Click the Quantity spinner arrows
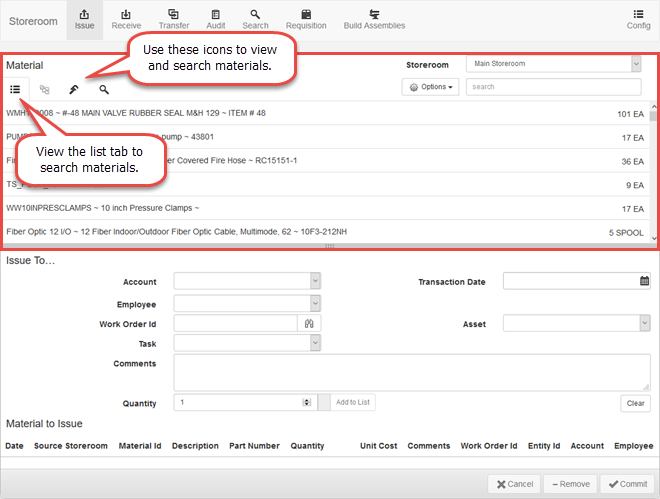The height and width of the screenshot is (499, 660). pos(307,402)
